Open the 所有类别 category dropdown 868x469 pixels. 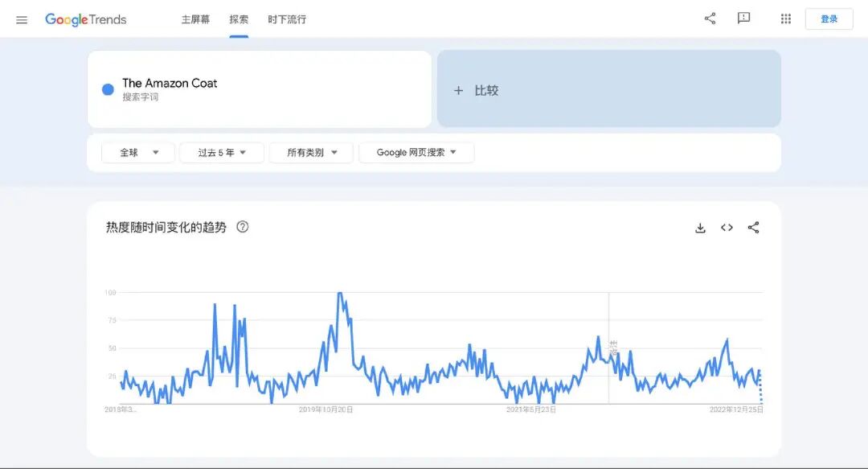click(x=311, y=152)
